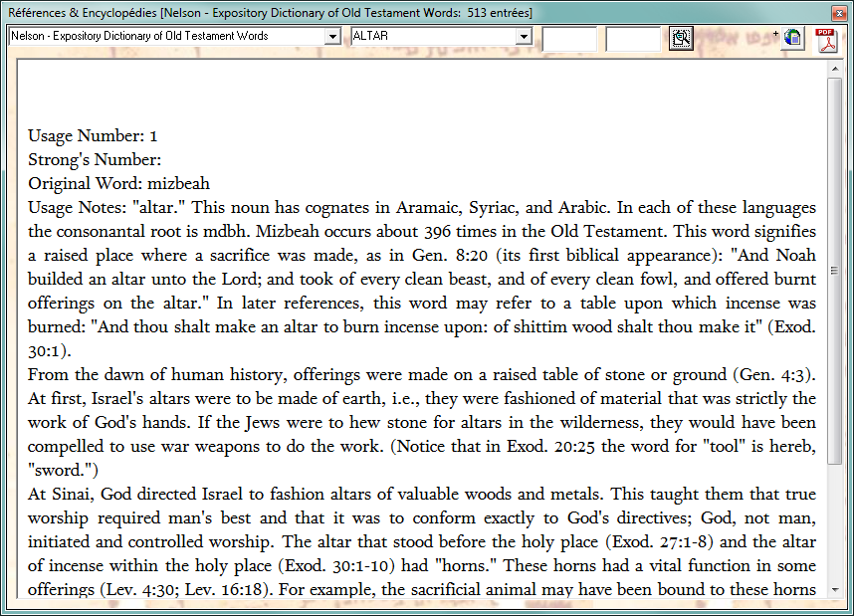854x616 pixels.
Task: Click the 'Exod. 20:25' reference text
Action: click(550, 446)
